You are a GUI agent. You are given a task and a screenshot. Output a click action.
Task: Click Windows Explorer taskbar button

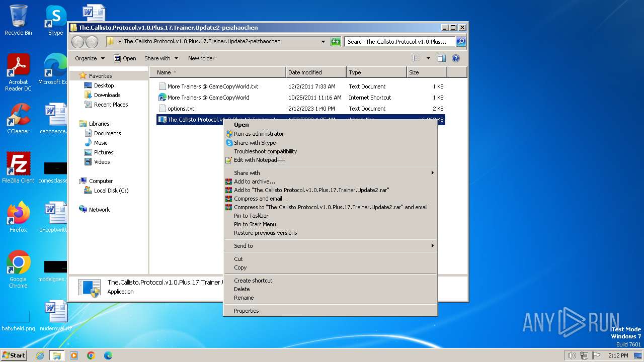point(57,355)
